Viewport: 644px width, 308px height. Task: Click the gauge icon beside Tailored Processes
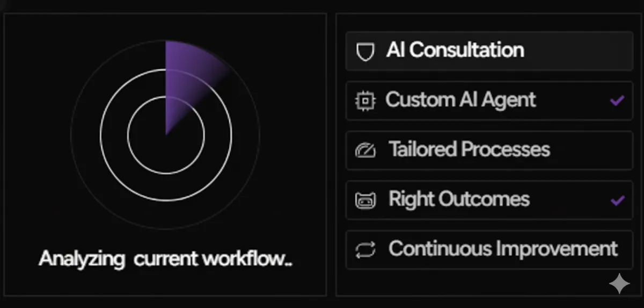click(x=365, y=151)
